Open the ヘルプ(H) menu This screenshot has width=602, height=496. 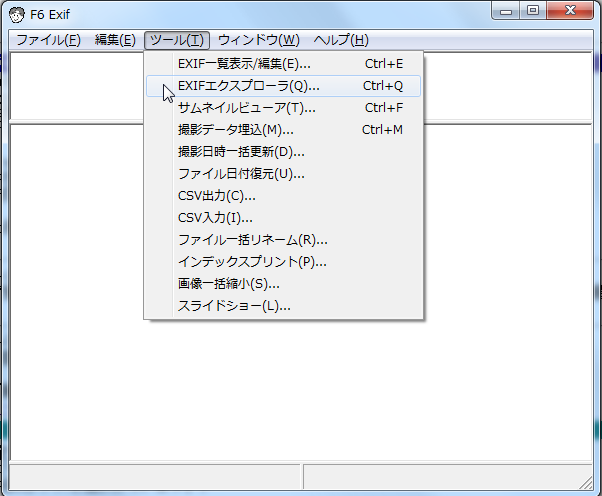point(341,40)
